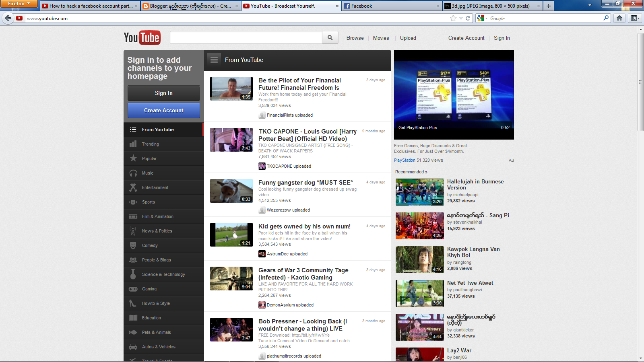Select the Music headphones icon
644x362 pixels.
[x=133, y=173]
